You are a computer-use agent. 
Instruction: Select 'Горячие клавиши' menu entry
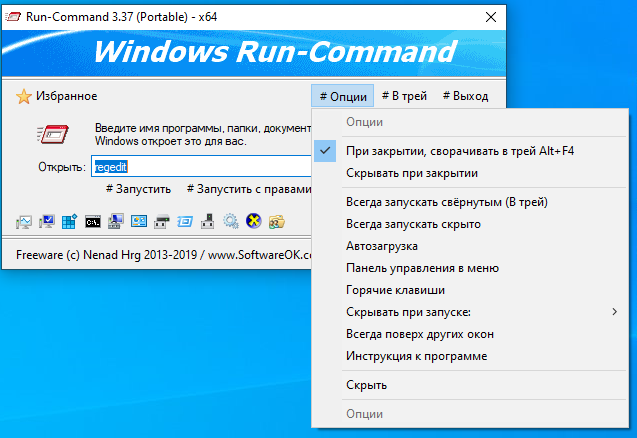(470, 290)
